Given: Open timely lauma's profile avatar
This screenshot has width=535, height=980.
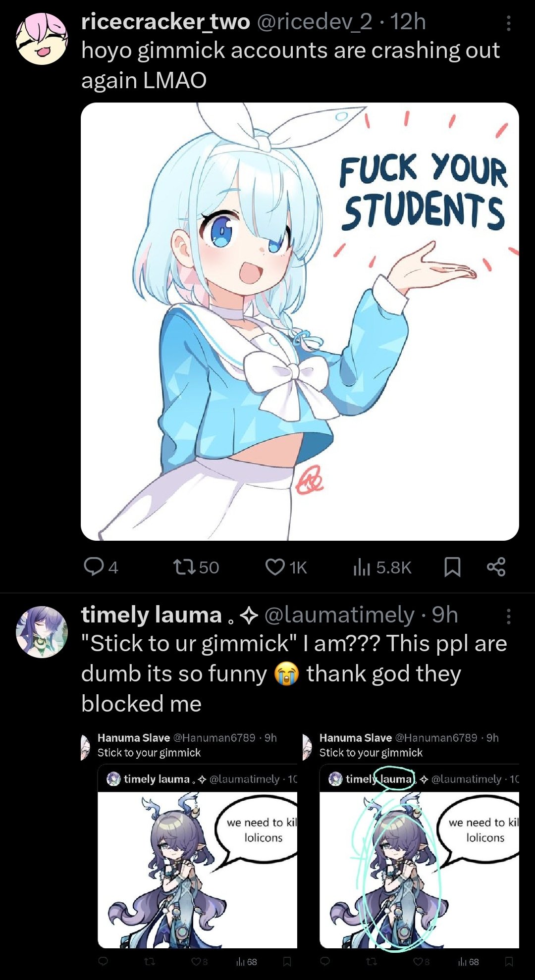Looking at the screenshot, I should (x=42, y=632).
